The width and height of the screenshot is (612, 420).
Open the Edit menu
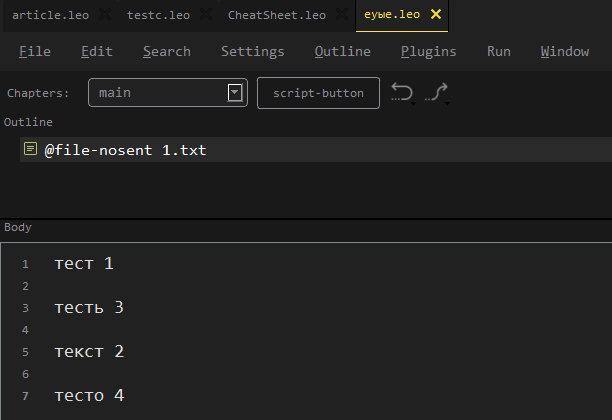[x=96, y=51]
